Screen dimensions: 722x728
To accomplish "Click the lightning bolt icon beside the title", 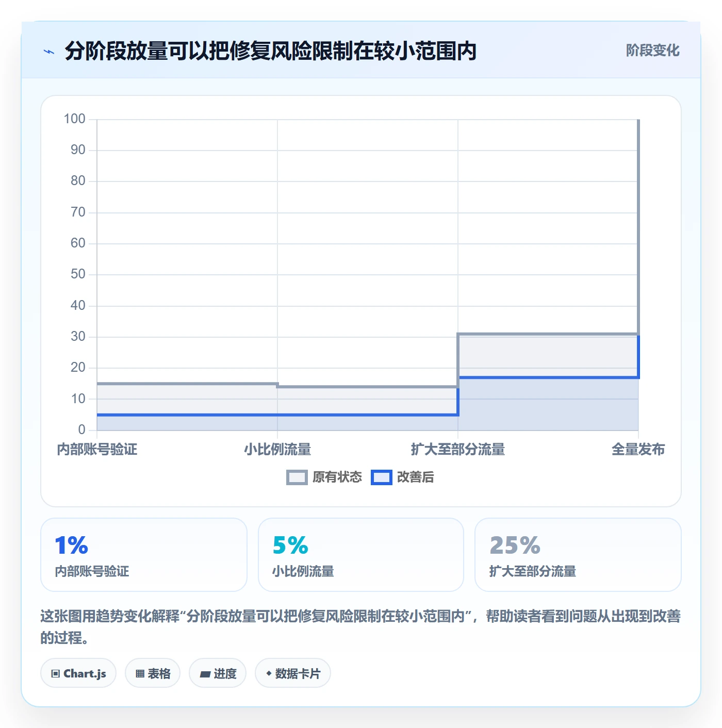I will tap(49, 52).
